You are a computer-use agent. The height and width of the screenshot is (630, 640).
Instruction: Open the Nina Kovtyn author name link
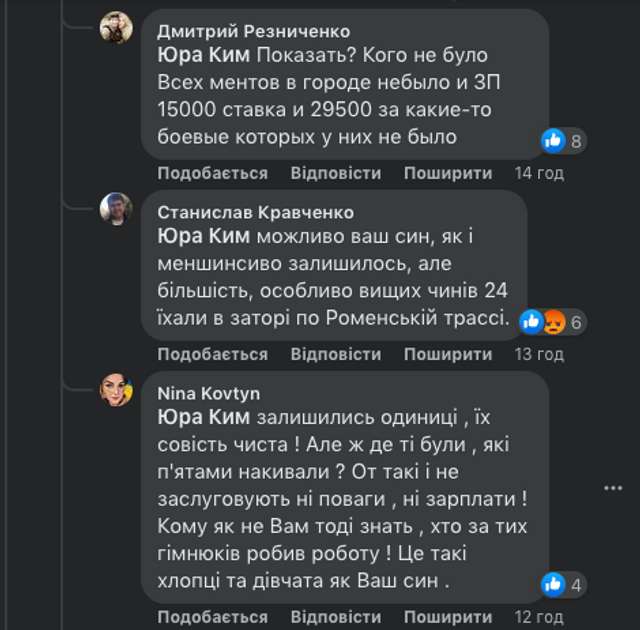tap(206, 393)
